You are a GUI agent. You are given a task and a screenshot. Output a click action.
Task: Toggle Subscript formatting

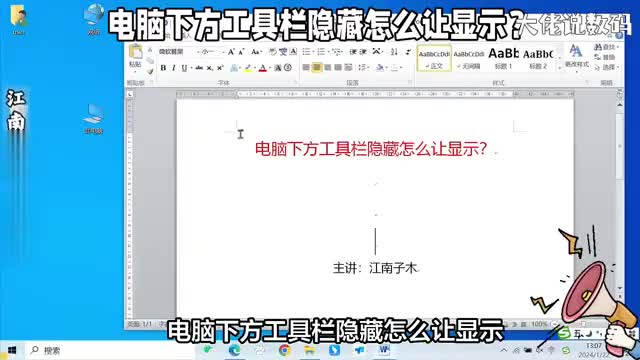point(209,68)
